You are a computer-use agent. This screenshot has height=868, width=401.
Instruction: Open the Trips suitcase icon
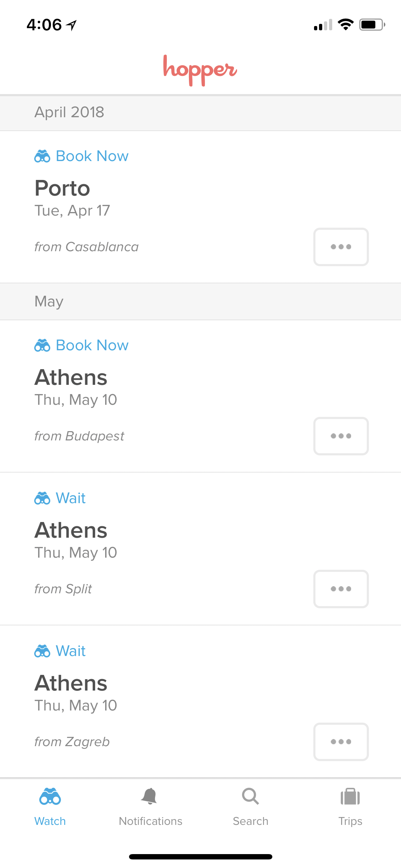point(350,796)
